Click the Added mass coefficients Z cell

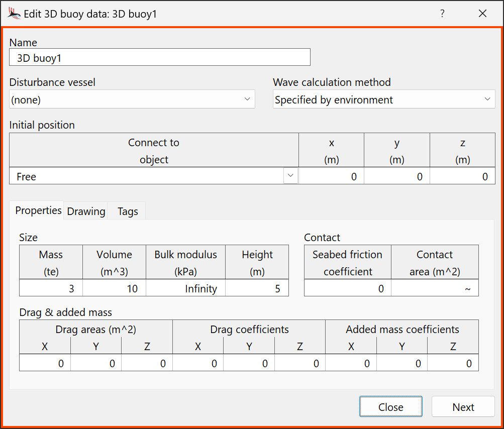[x=453, y=363]
